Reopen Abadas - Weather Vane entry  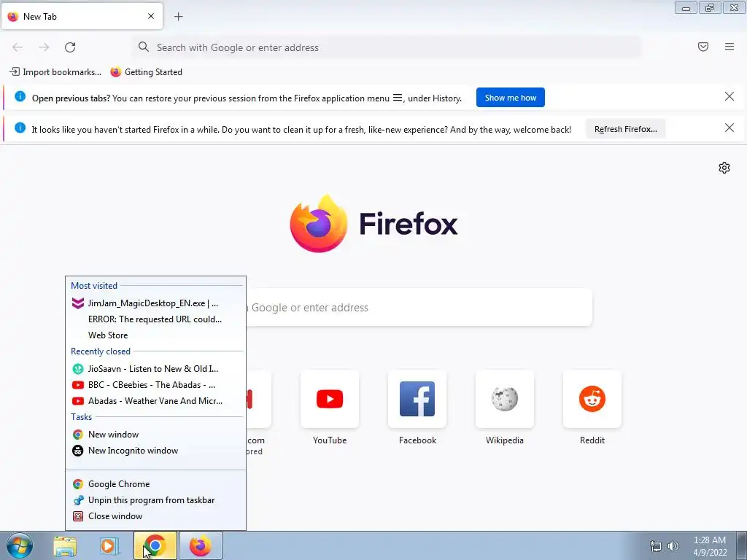tap(155, 401)
